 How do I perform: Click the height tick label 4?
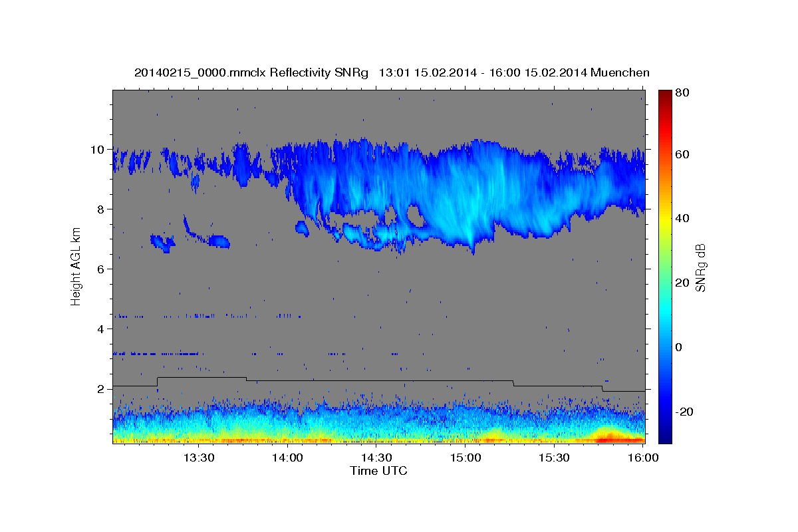click(x=100, y=329)
